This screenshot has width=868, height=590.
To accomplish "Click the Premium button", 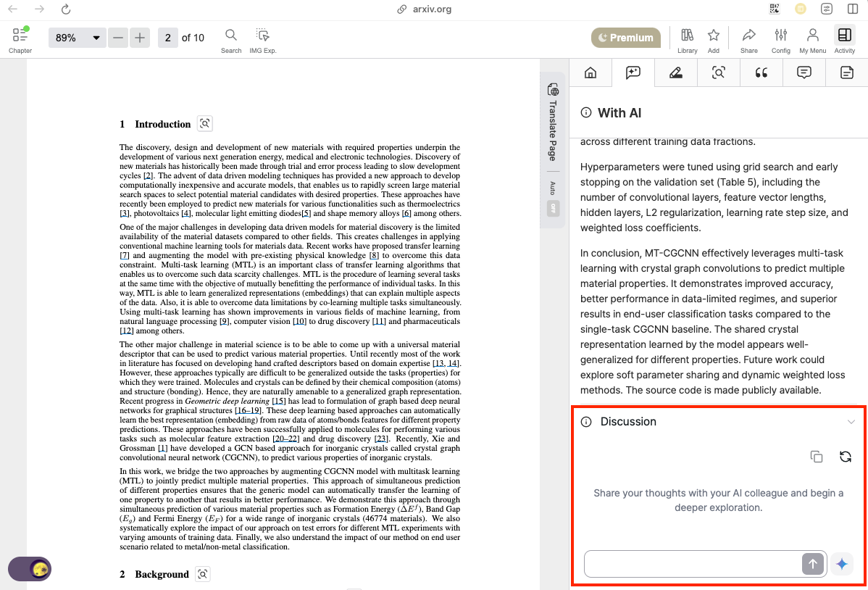I will pyautogui.click(x=626, y=38).
